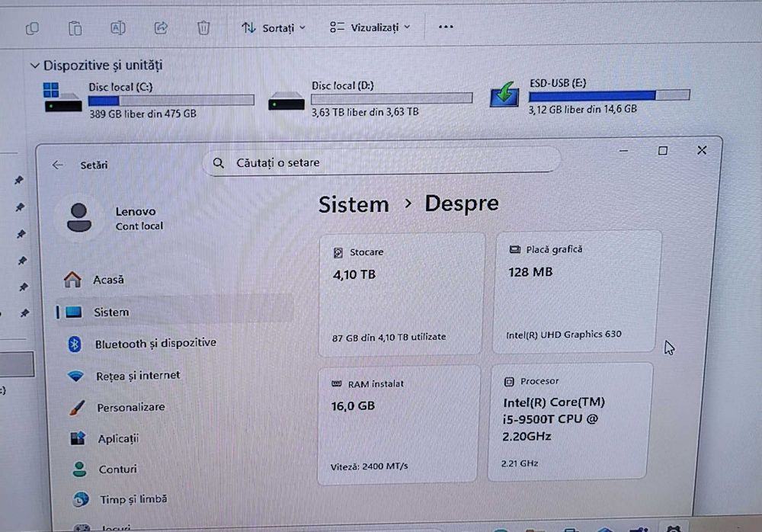Click the '87 GB din 4,10 TB utilizate' text
The image size is (762, 532).
pos(389,337)
